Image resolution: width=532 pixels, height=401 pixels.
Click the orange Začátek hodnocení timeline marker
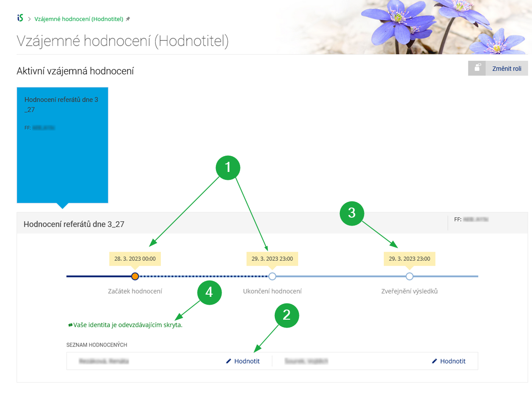tap(135, 276)
